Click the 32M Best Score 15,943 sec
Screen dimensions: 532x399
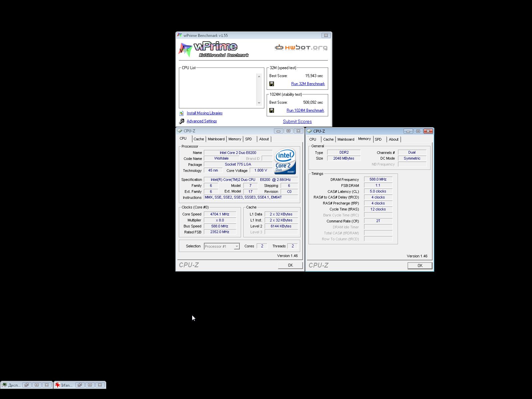[314, 76]
